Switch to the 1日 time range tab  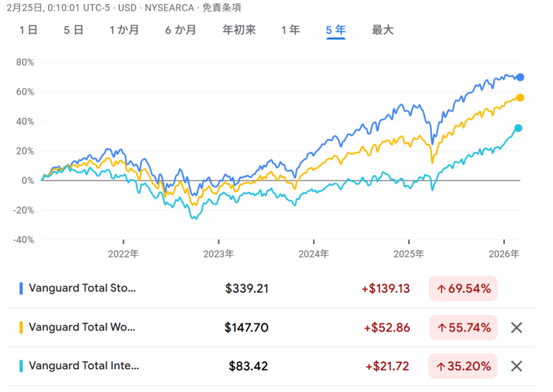(x=29, y=30)
